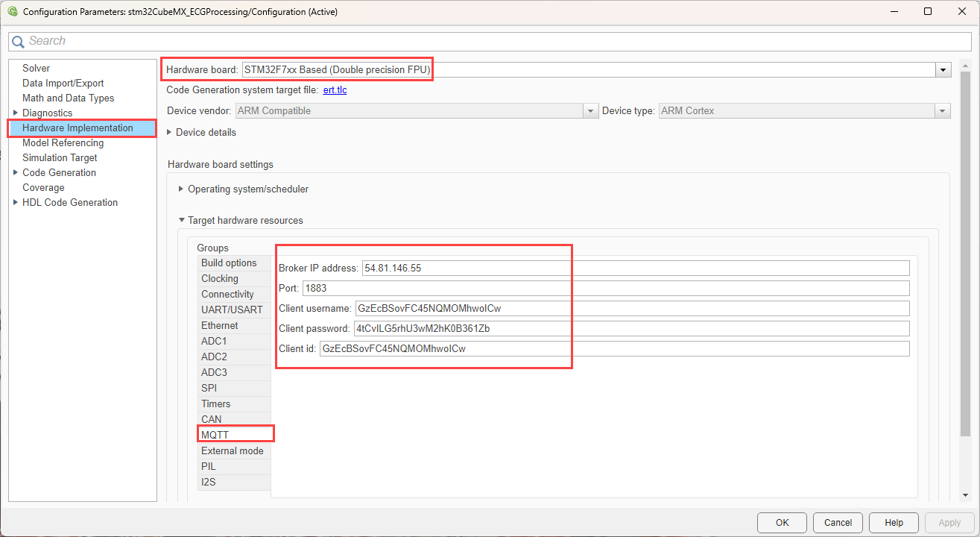Viewport: 980px width, 537px height.
Task: Click the Client password field
Action: click(x=630, y=329)
